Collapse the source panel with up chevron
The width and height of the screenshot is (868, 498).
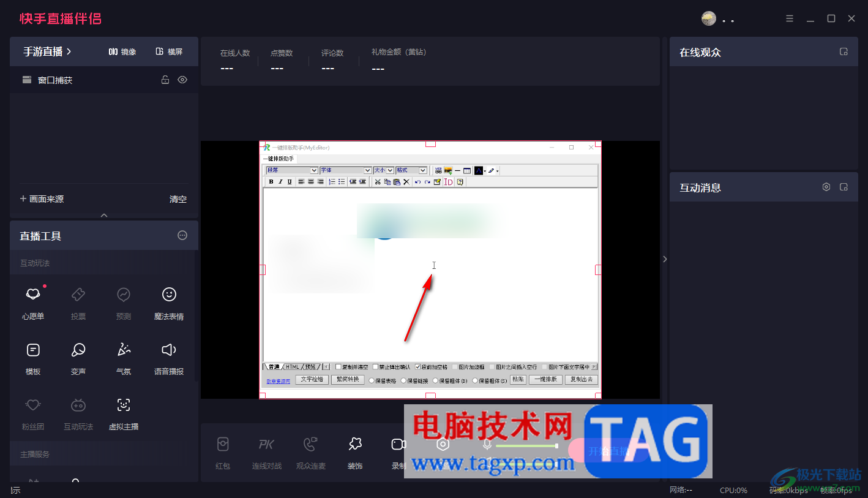click(x=104, y=215)
